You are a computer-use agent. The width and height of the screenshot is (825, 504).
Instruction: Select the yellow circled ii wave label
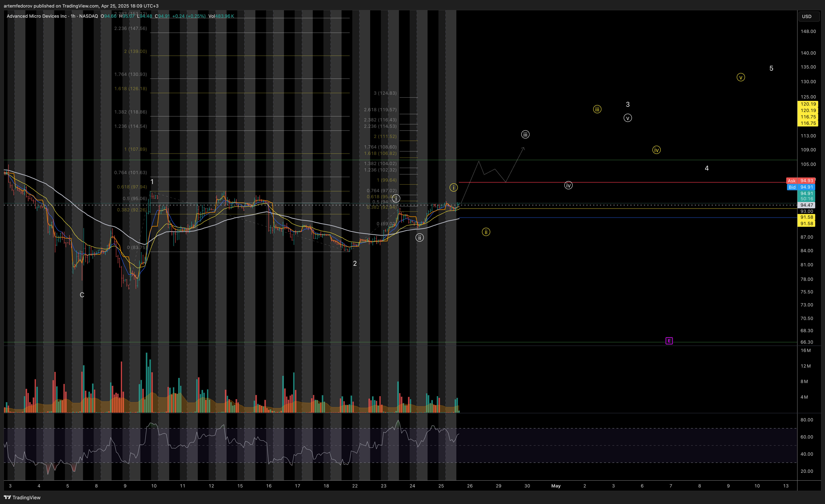coord(486,232)
